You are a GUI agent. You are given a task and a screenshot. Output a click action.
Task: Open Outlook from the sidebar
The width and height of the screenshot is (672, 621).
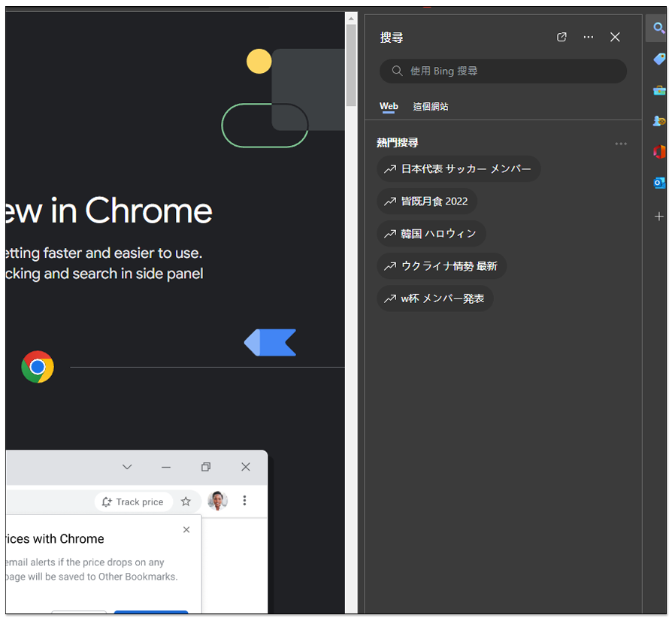point(658,183)
